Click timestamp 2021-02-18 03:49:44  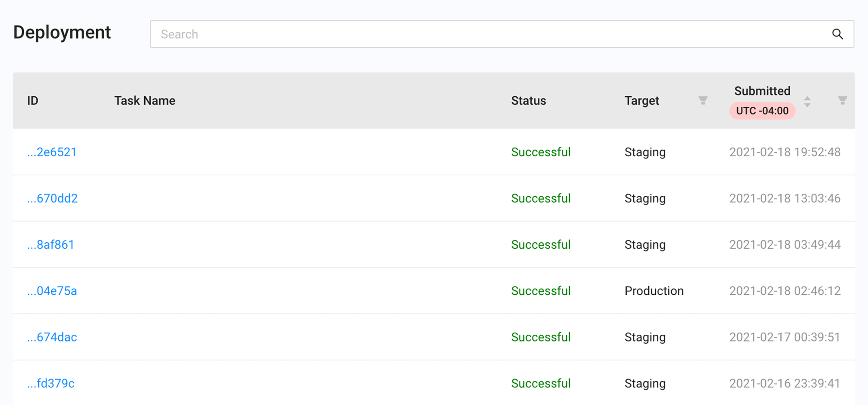785,244
